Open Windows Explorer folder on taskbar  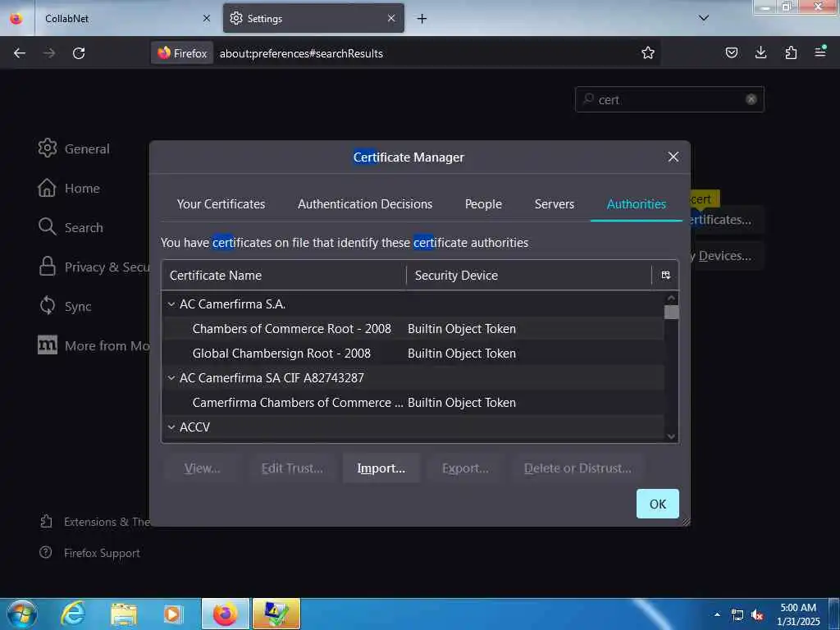(x=123, y=614)
